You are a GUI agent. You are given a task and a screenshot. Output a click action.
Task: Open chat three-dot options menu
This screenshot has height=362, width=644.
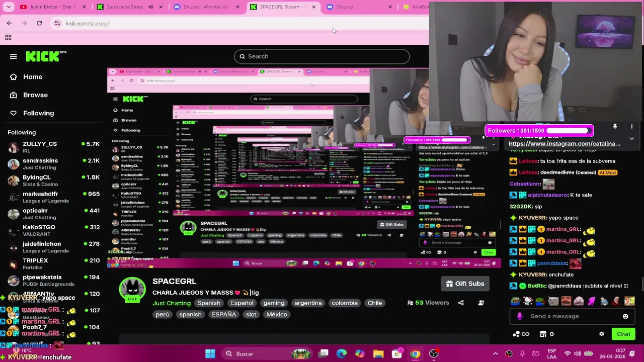tap(632, 127)
